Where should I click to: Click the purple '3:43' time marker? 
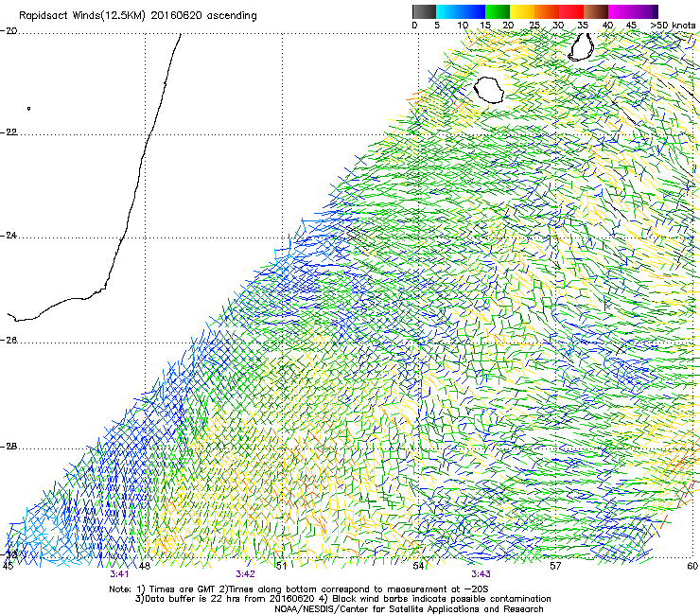[x=481, y=574]
